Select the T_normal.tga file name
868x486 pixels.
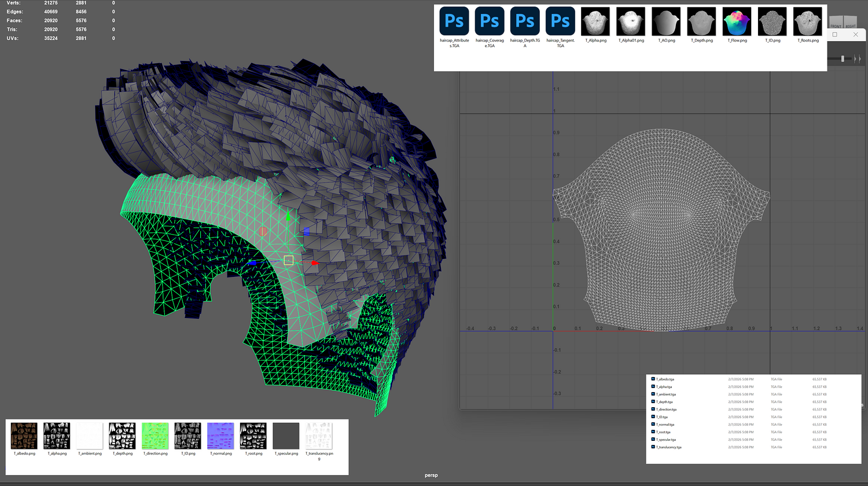pos(665,425)
